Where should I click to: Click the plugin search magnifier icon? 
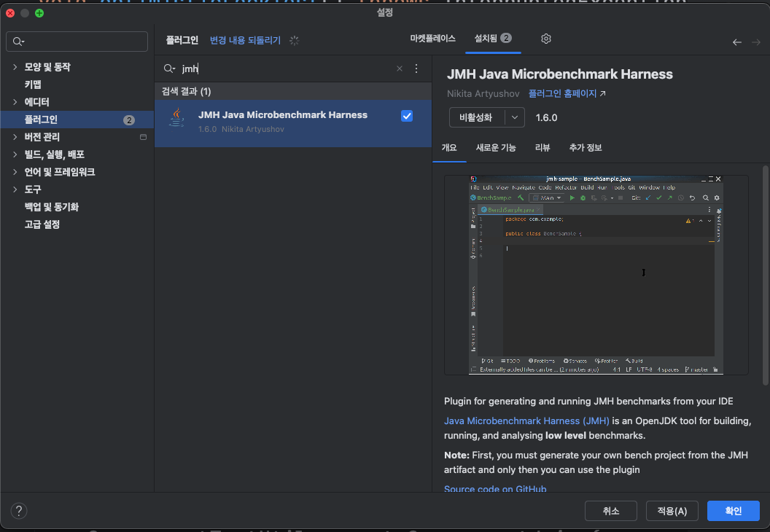(169, 69)
